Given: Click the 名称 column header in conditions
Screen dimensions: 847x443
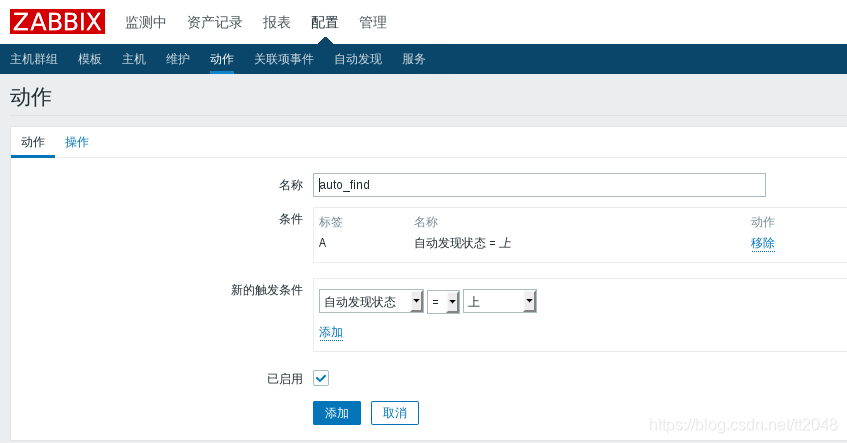Looking at the screenshot, I should (426, 222).
